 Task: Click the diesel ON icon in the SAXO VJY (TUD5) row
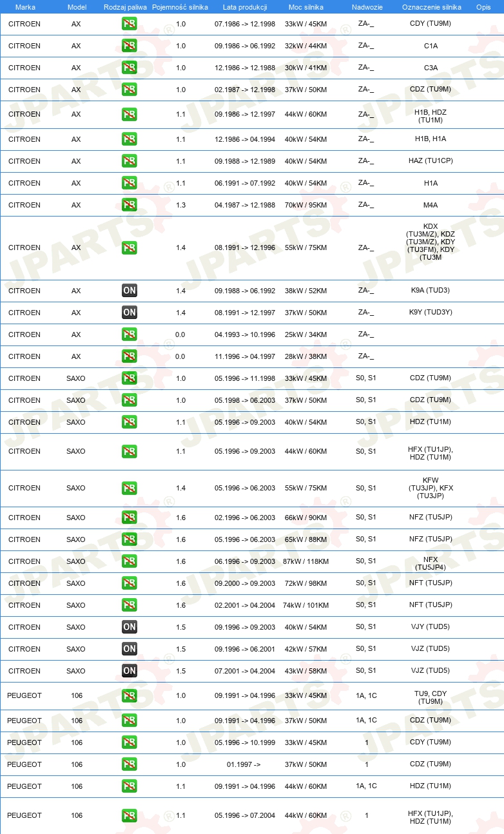coord(130,627)
